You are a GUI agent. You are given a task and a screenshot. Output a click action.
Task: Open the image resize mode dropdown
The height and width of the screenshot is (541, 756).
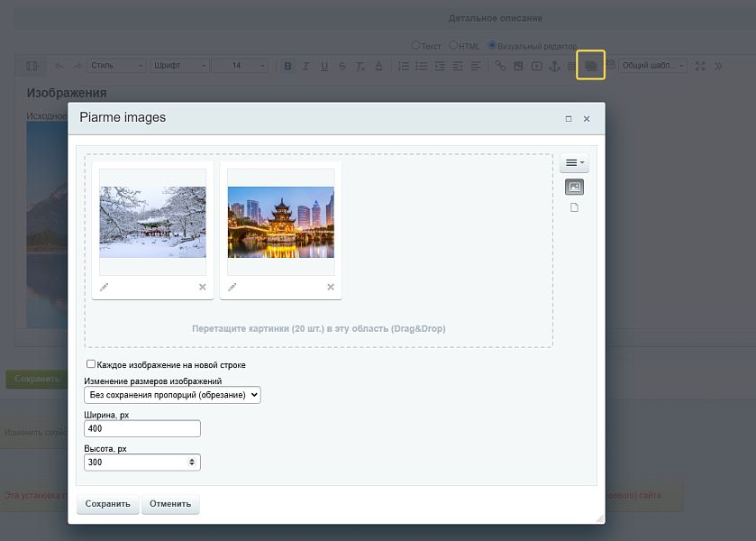click(172, 395)
